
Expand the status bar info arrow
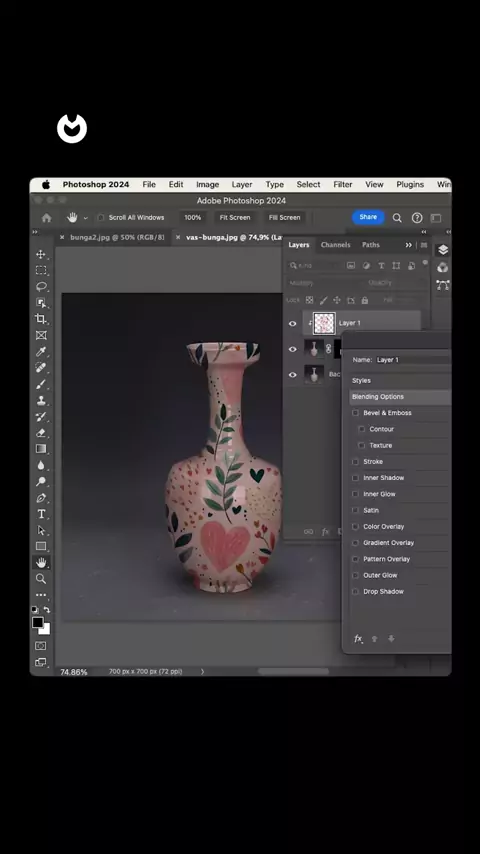coord(202,672)
